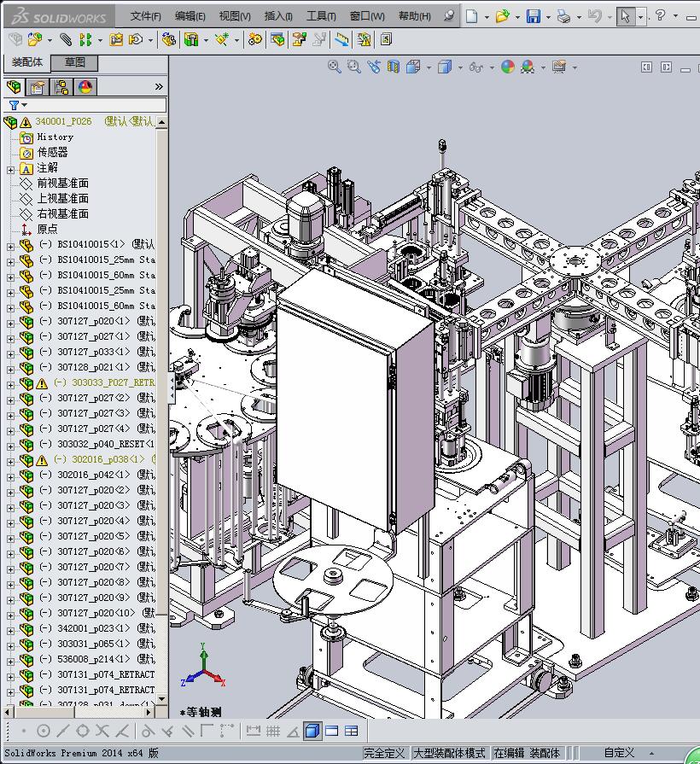Click the Save floppy disk icon
The image size is (700, 764).
pos(534,16)
